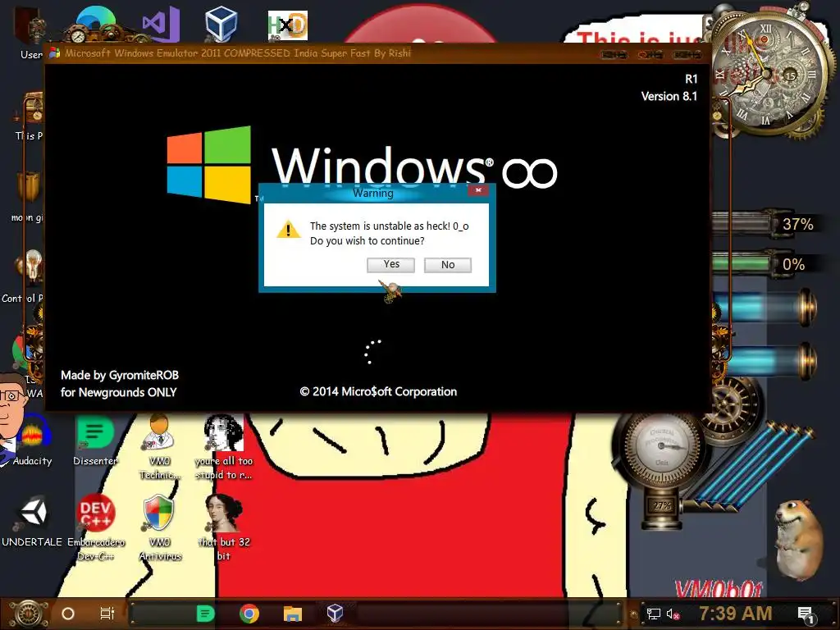Open the VMO Technic... desktop shortcut

tap(159, 447)
